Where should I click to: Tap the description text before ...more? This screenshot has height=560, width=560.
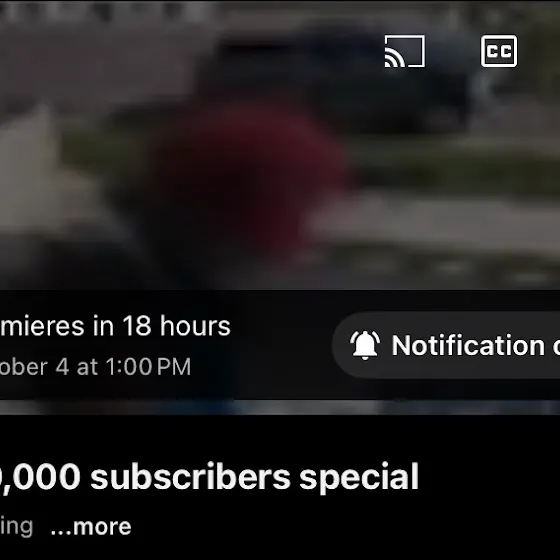pos(16,527)
